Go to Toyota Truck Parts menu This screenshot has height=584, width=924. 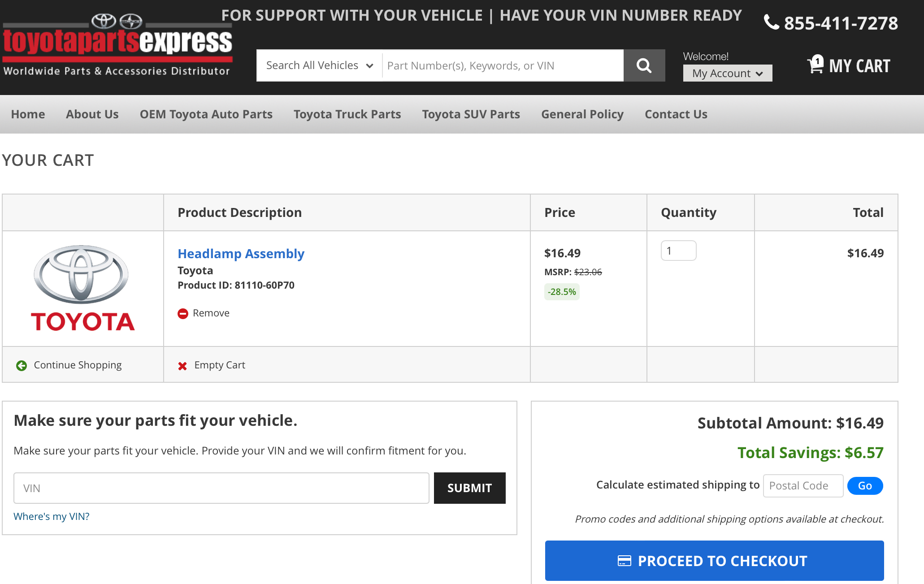point(347,114)
